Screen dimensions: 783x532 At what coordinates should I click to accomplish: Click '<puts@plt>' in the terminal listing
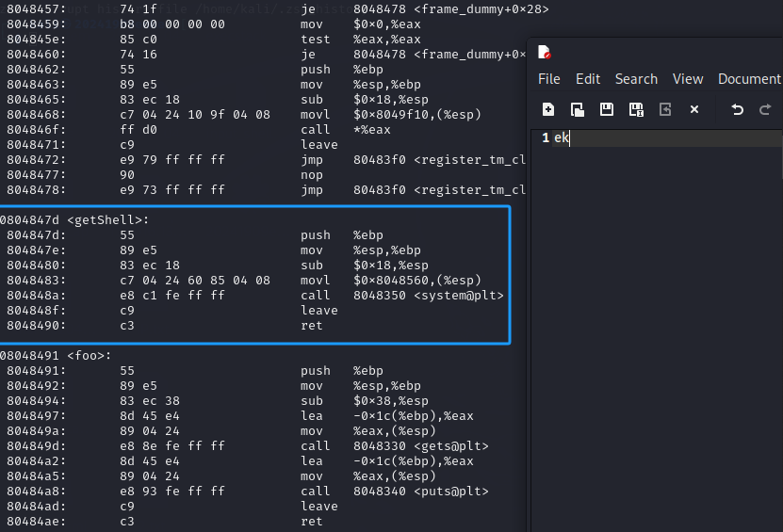point(451,492)
